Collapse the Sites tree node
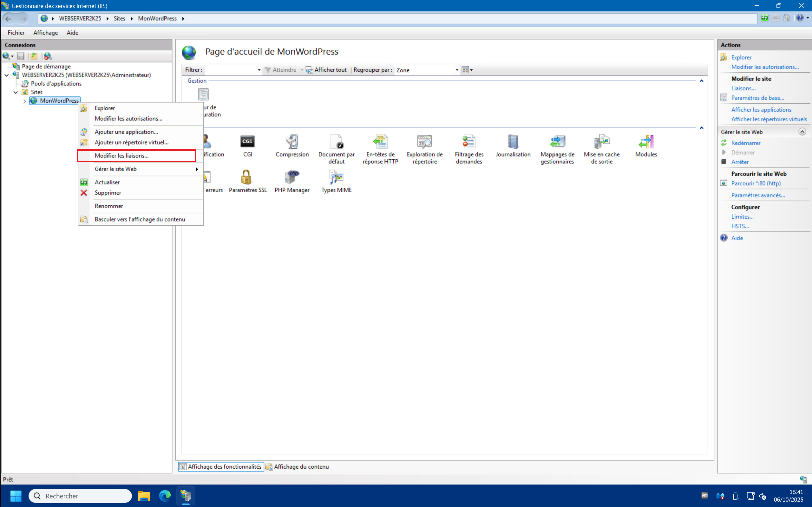Screen dimensions: 812x507 [x=16, y=92]
